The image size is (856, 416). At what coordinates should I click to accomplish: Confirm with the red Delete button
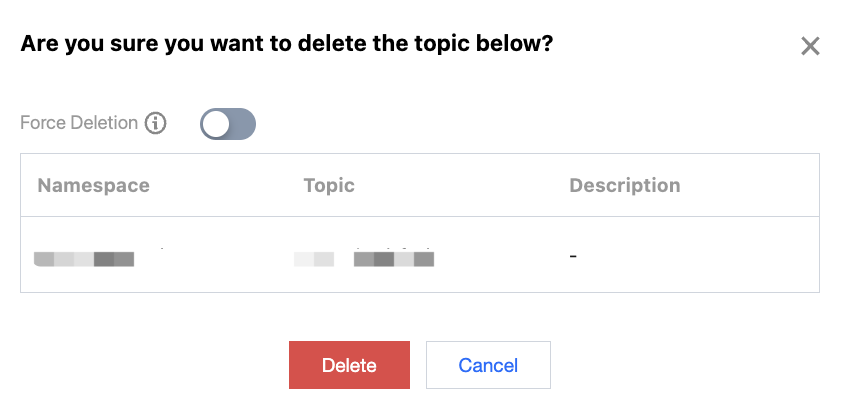coord(349,365)
